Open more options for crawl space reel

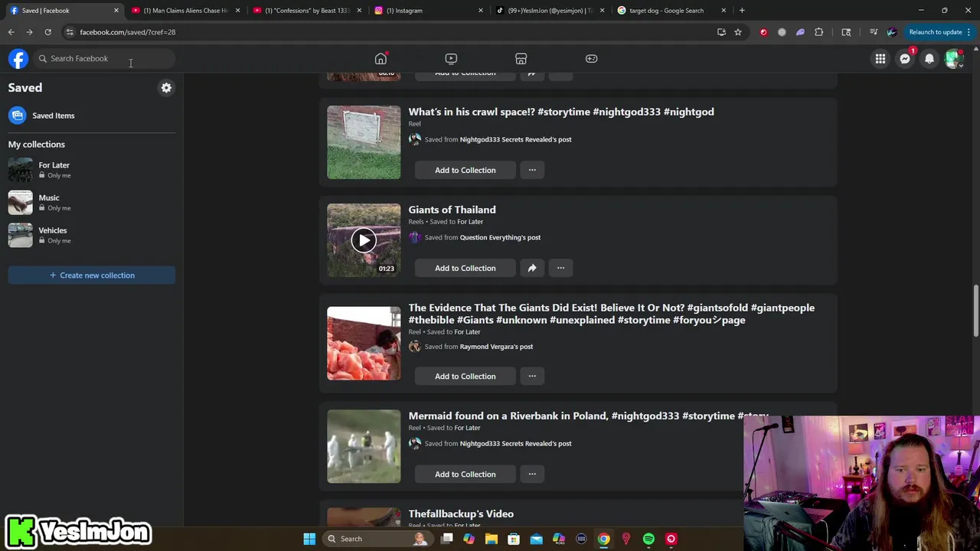pyautogui.click(x=532, y=170)
